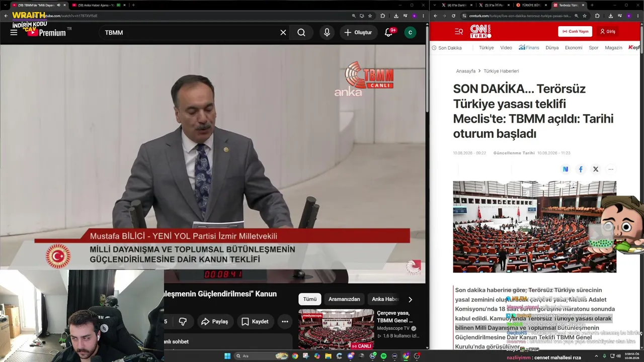Go to the CNN Türk homepage logo
The image size is (644, 362).
point(480,32)
